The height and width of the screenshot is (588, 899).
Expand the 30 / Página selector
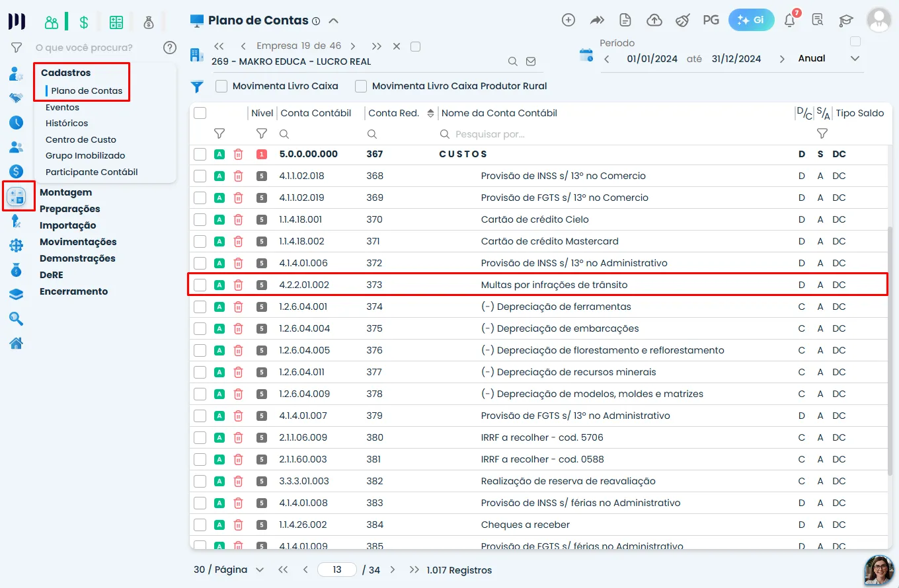pos(229,570)
